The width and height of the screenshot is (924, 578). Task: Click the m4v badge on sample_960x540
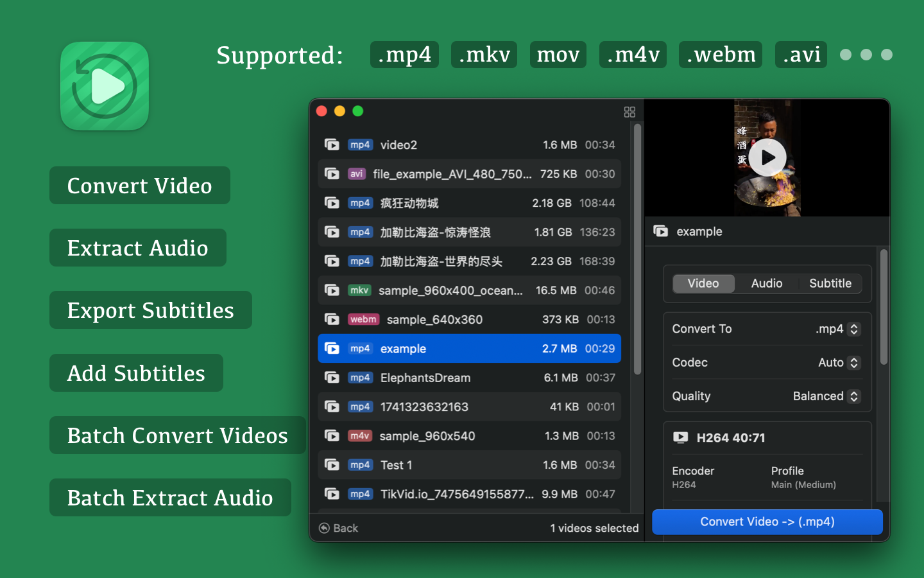pos(359,436)
